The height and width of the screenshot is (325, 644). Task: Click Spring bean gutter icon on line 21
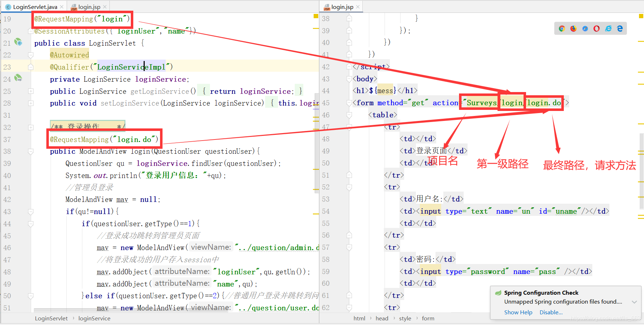pos(18,42)
